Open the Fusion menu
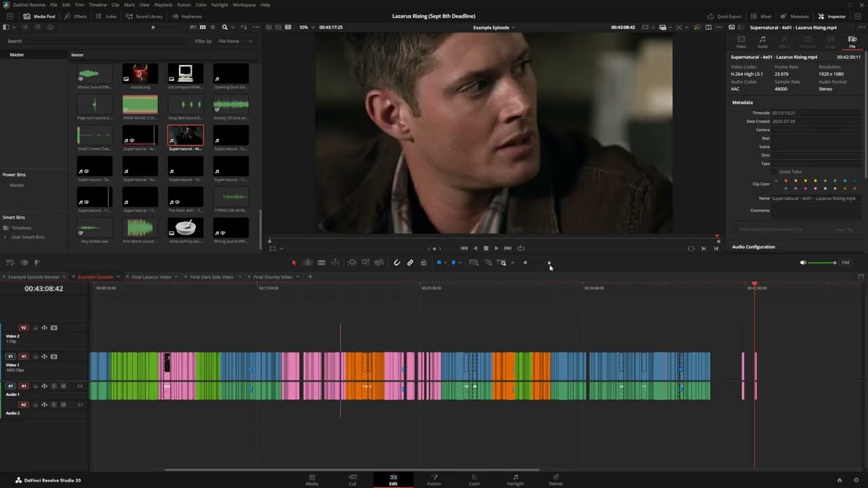868x488 pixels. (x=184, y=5)
